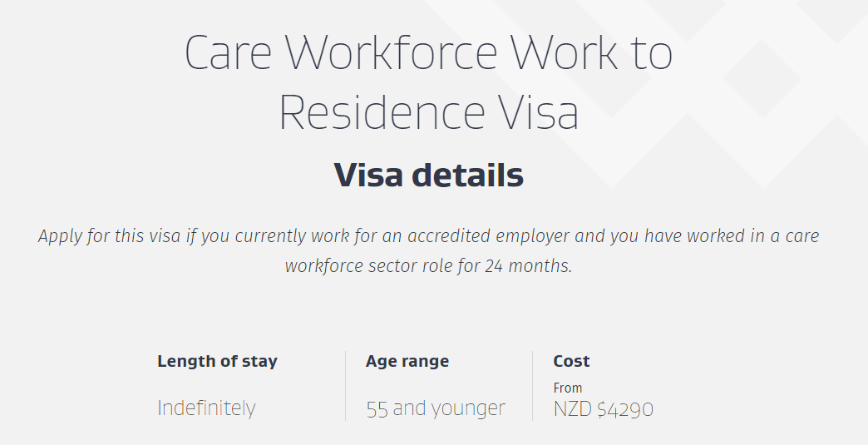Click the word "Care" starting the title
This screenshot has height=445, width=868.
click(x=228, y=53)
